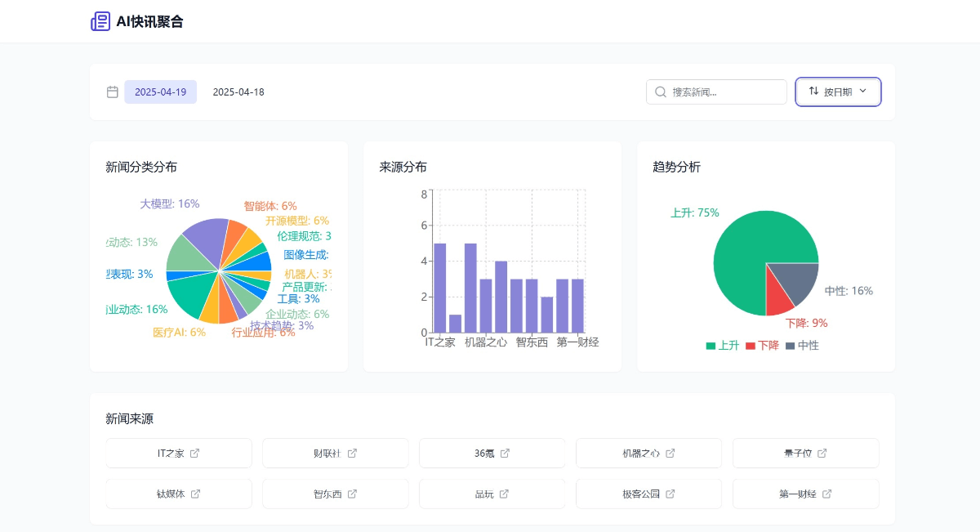Screen dimensions: 980x532
Task: Click the 医疗AI: 6% pie label
Action: pyautogui.click(x=180, y=333)
